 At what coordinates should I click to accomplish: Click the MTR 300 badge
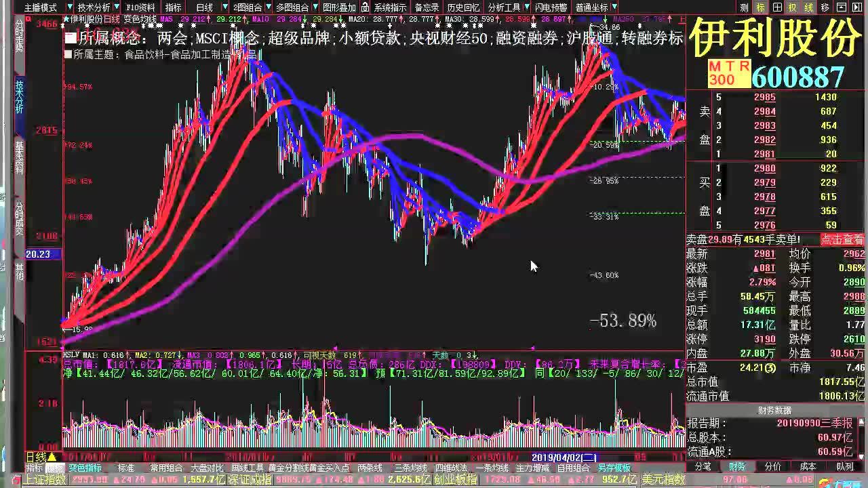pos(729,73)
